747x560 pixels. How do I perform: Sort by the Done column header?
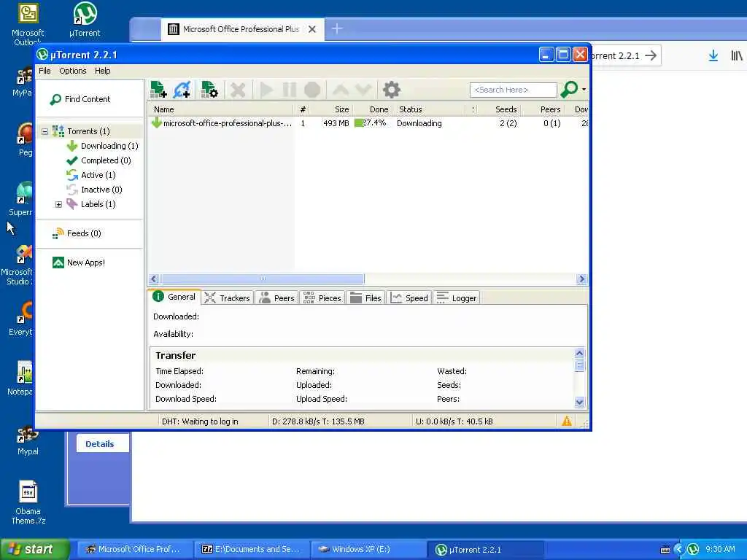click(x=373, y=109)
